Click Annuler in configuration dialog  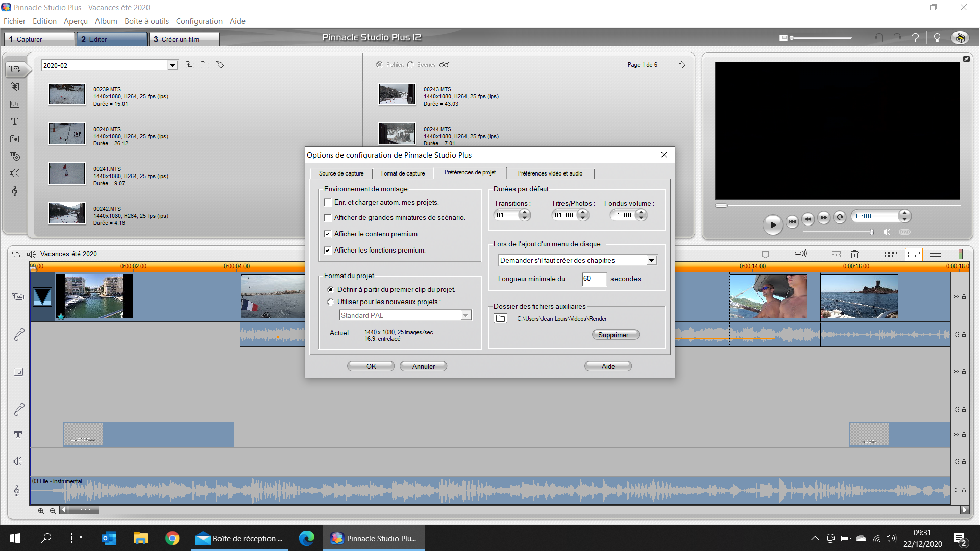[x=424, y=366]
